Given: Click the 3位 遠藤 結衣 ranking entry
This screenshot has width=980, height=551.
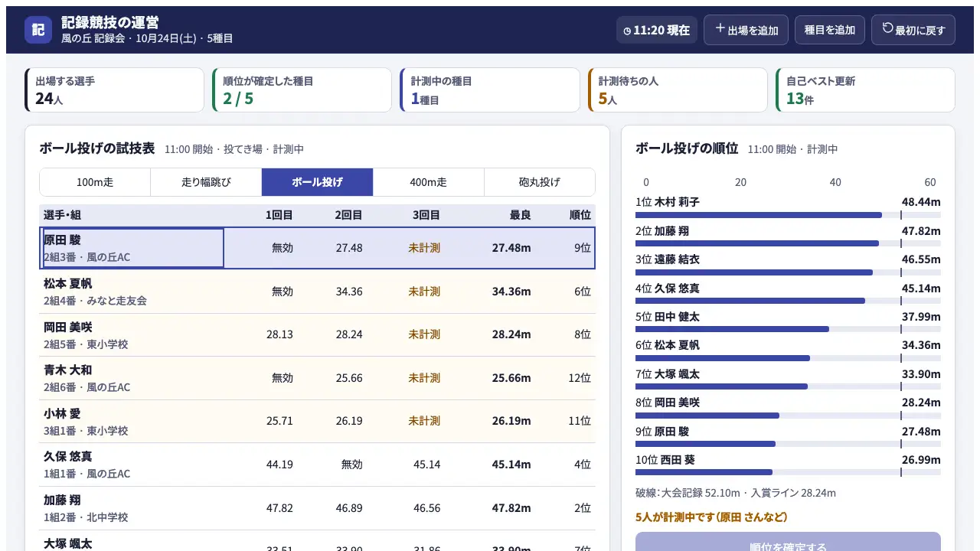Looking at the screenshot, I should (x=788, y=264).
